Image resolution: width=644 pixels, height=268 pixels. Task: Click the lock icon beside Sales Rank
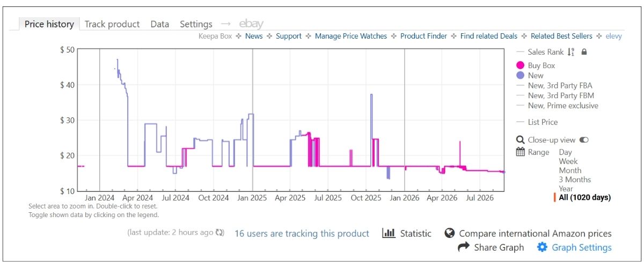point(584,52)
